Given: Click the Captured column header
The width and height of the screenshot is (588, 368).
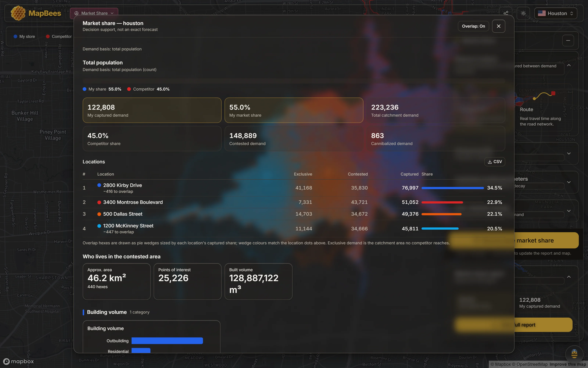Looking at the screenshot, I should (x=409, y=174).
